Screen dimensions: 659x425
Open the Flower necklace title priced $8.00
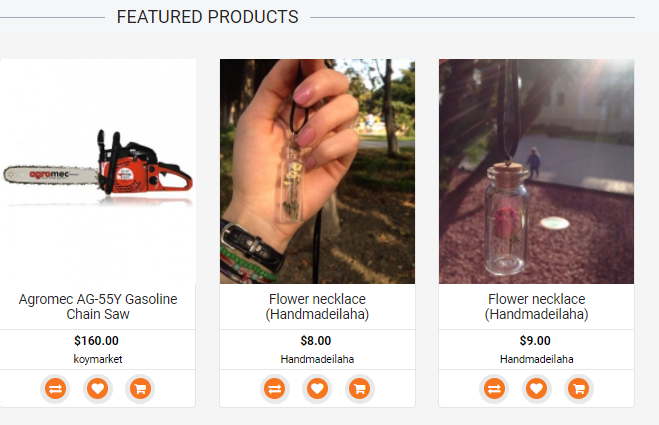pos(317,306)
